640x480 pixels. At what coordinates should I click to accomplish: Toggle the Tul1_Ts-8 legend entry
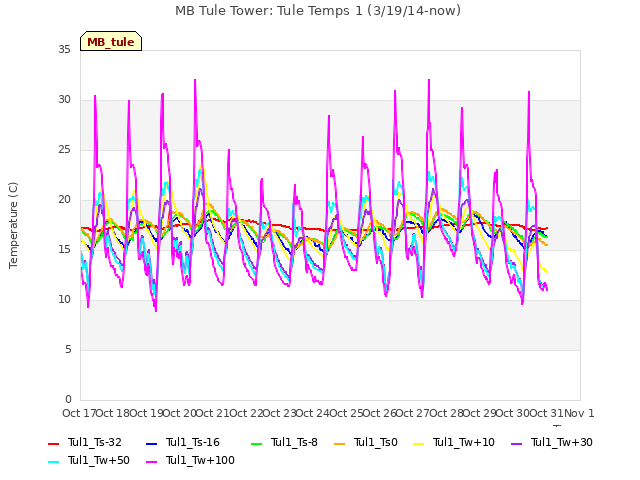[x=284, y=442]
